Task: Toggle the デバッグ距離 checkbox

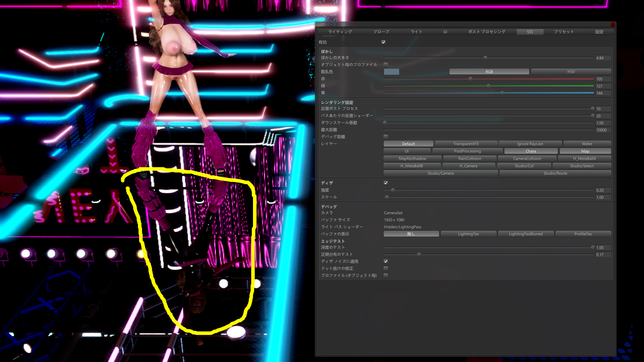Action: (386, 137)
